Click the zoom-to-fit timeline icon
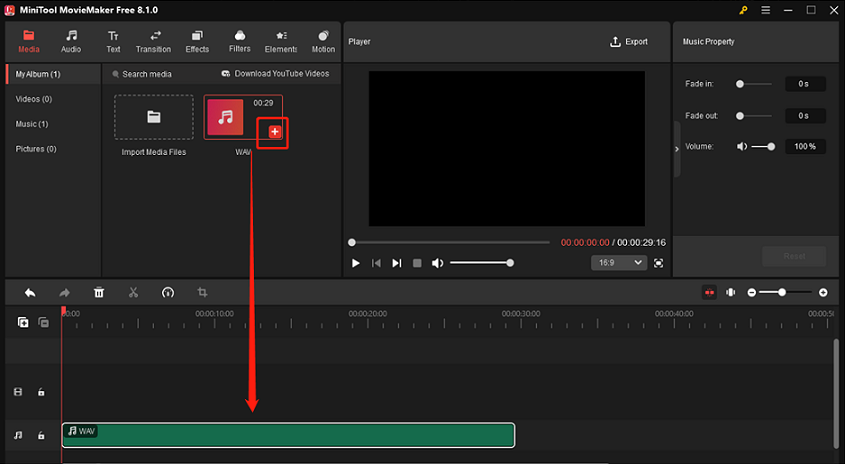Screen dimensions: 845x464 click(731, 293)
